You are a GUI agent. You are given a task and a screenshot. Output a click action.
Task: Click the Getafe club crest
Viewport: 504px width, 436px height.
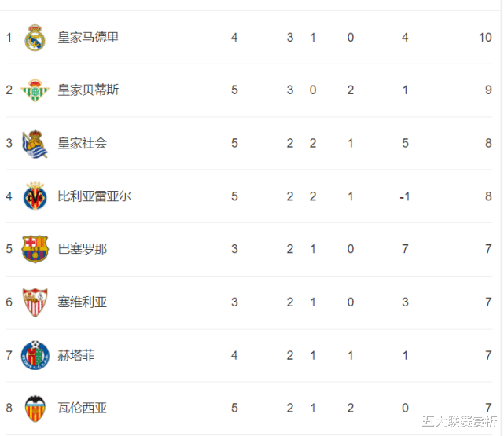35,355
